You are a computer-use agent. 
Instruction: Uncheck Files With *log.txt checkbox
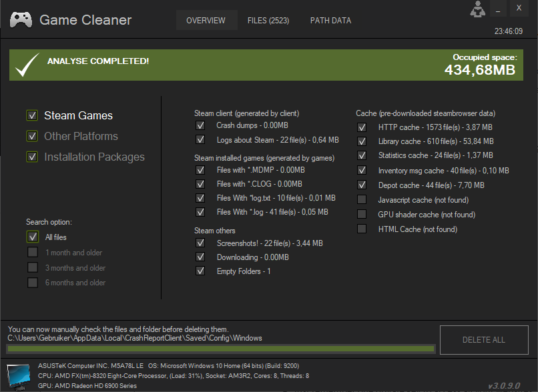click(x=200, y=198)
